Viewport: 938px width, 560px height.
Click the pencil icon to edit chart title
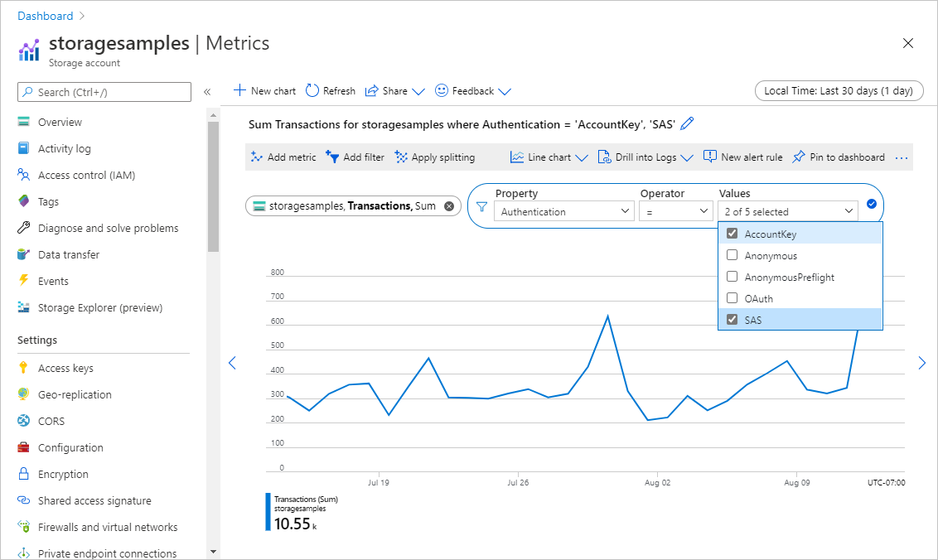click(x=687, y=124)
